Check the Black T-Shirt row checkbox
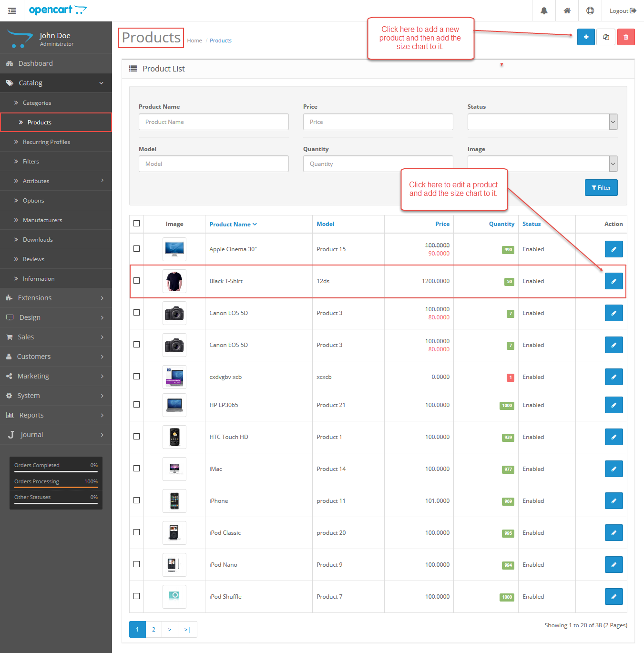 pos(137,281)
